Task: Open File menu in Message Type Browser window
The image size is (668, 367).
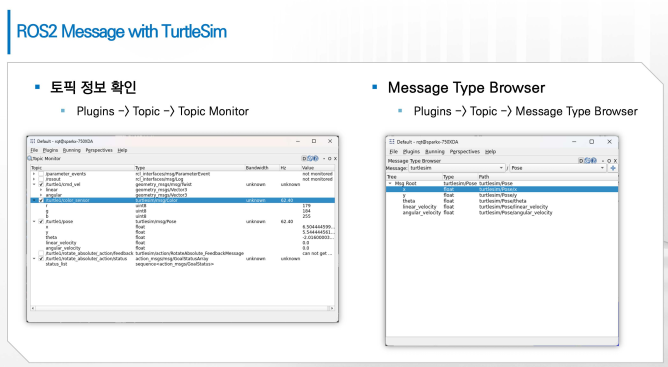Action: pos(394,152)
